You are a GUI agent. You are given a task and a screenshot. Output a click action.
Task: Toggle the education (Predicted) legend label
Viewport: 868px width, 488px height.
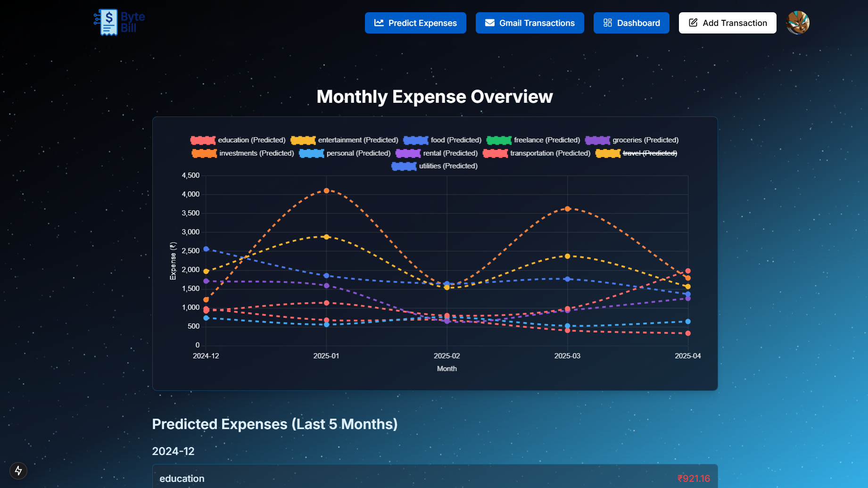point(251,140)
